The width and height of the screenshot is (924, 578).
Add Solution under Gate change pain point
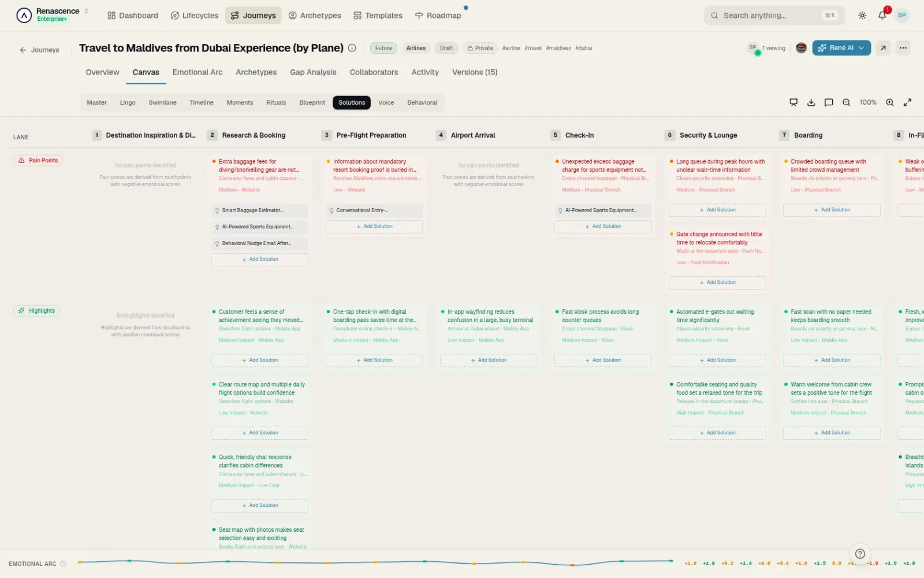tap(717, 283)
